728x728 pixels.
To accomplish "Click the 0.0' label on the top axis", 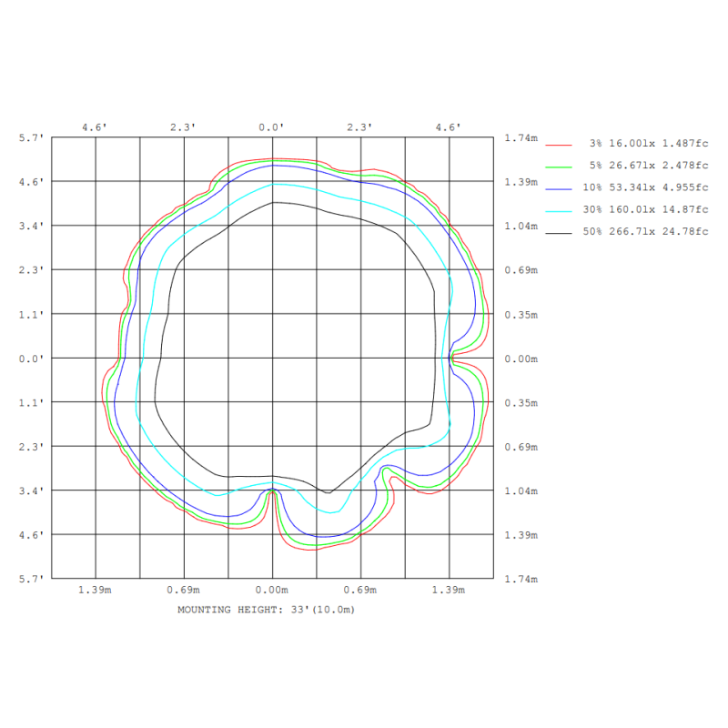I will point(272,127).
